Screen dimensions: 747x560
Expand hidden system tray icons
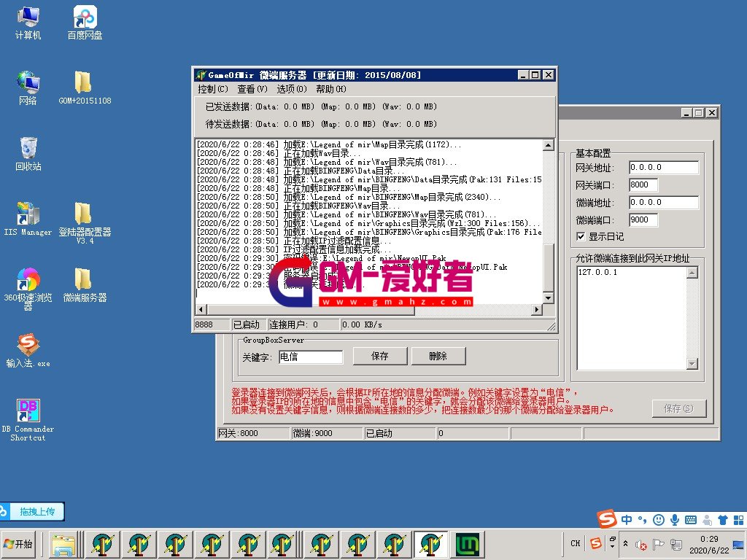[625, 544]
